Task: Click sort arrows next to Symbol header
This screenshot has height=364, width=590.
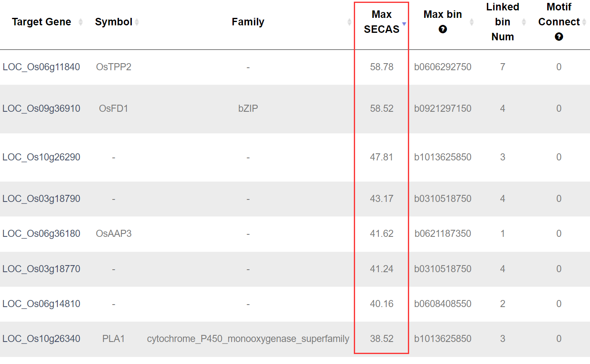Action: coord(137,22)
